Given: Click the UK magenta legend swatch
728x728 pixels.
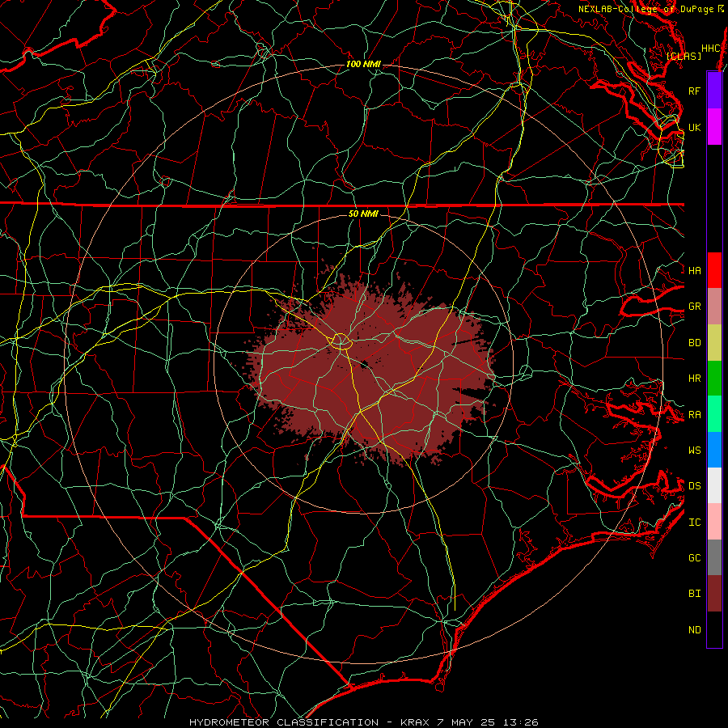Looking at the screenshot, I should 714,127.
